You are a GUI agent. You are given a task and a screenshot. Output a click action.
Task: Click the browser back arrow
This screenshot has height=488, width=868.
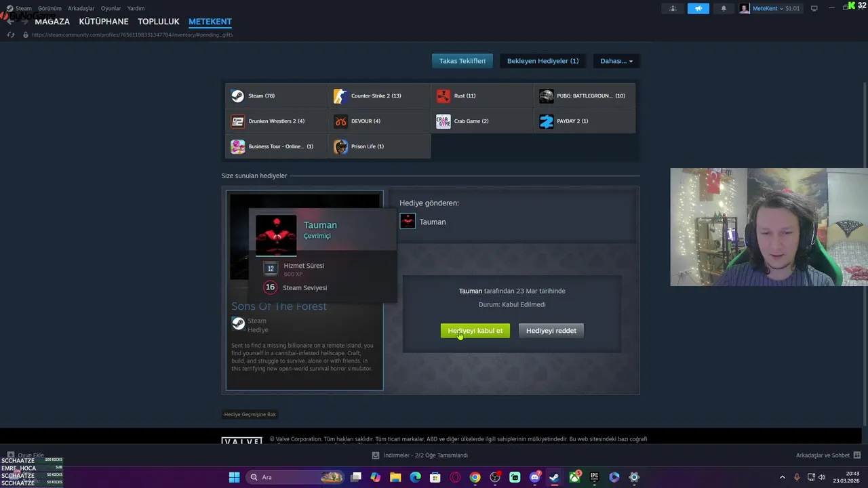[x=9, y=22]
